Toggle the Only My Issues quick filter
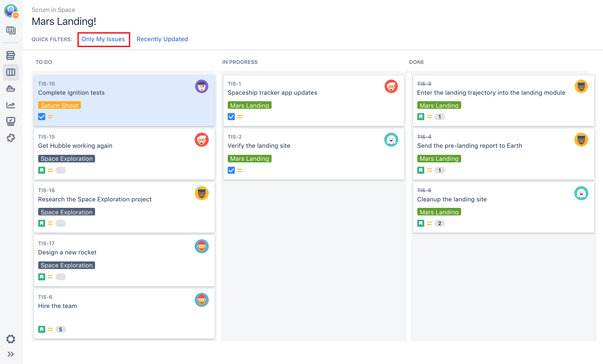Screen dimensions: 603x364 tap(103, 39)
